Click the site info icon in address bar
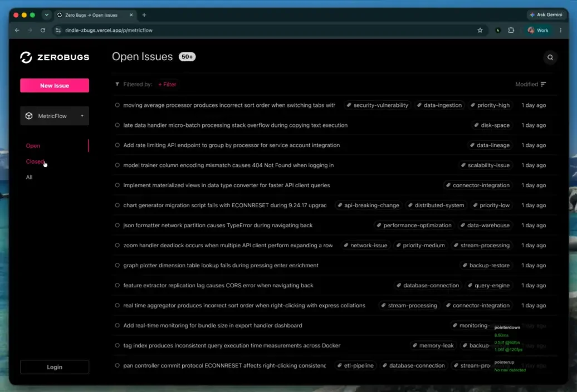Viewport: 577px width, 392px height. click(x=58, y=30)
